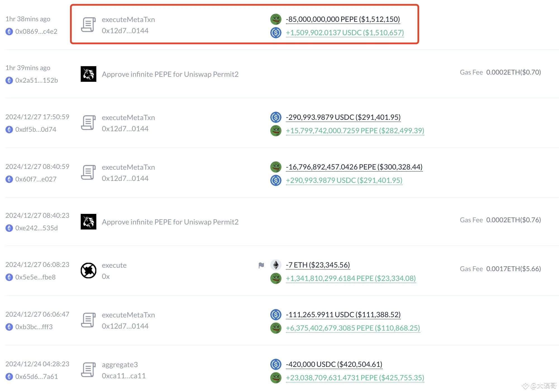Click the 1hr 38mins ago timestamp
This screenshot has width=559, height=392.
pos(28,19)
